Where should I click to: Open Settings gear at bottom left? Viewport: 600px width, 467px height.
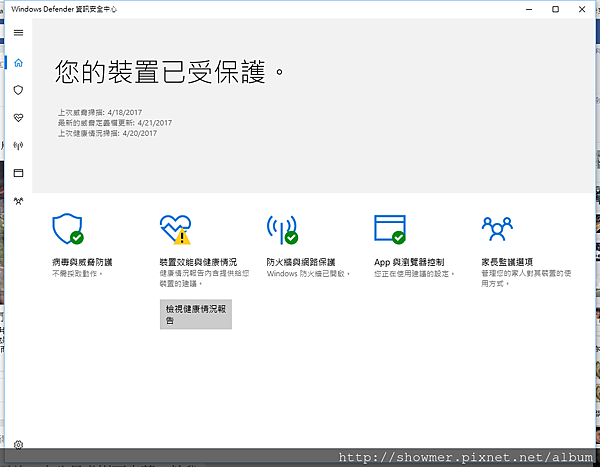click(18, 445)
